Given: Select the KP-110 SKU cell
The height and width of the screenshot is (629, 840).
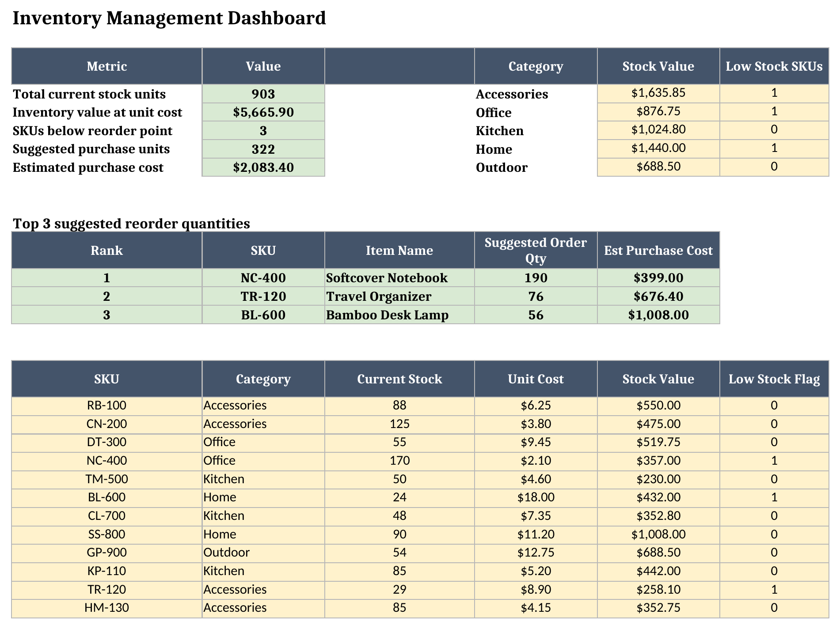Looking at the screenshot, I should [106, 571].
